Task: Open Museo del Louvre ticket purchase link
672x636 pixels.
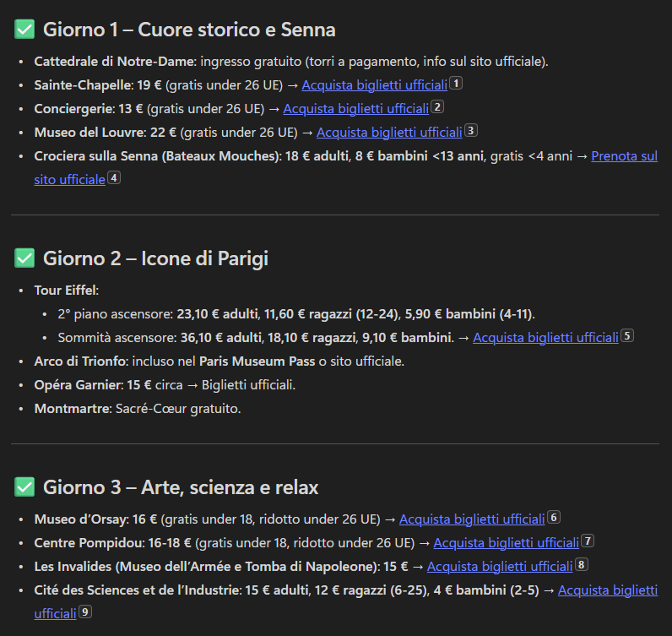Action: pyautogui.click(x=389, y=133)
